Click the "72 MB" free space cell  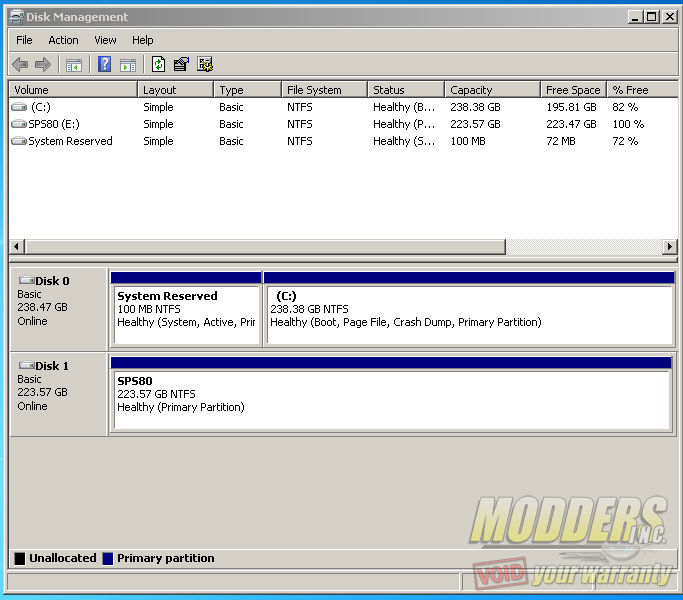tap(561, 141)
